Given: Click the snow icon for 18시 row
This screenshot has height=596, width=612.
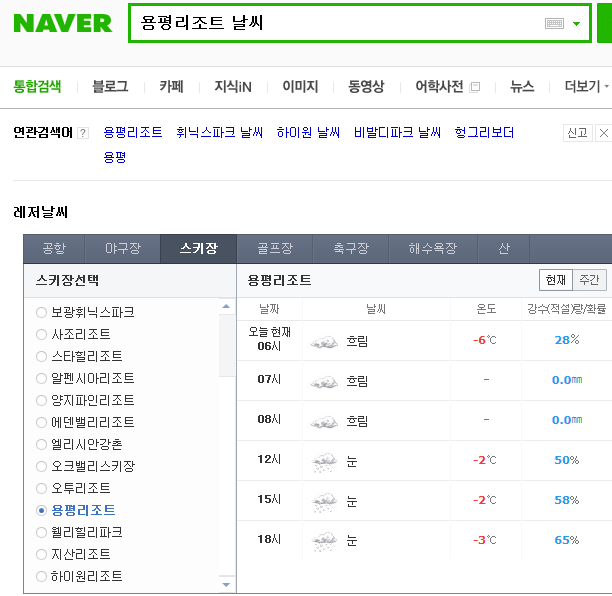Looking at the screenshot, I should coord(324,542).
